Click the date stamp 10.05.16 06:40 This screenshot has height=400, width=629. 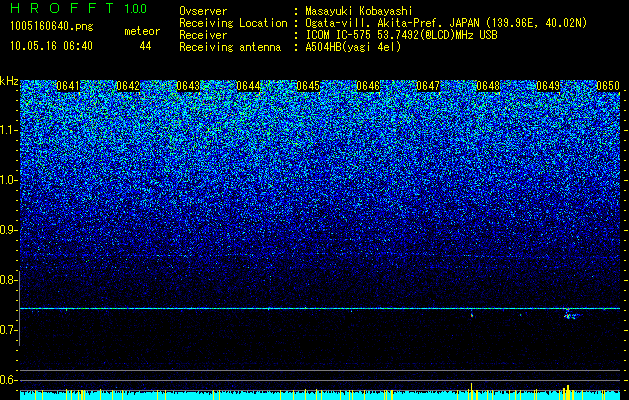pyautogui.click(x=51, y=46)
